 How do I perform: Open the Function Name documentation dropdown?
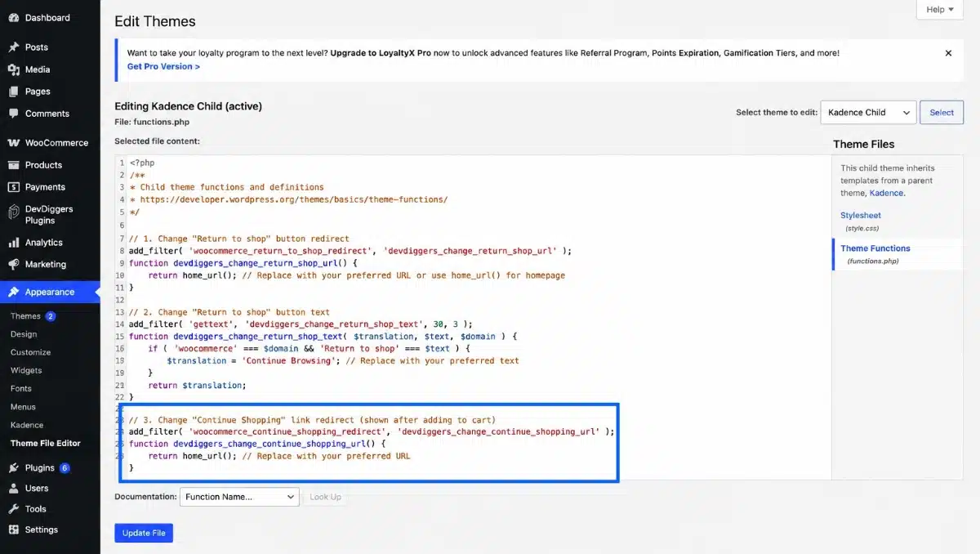click(239, 496)
